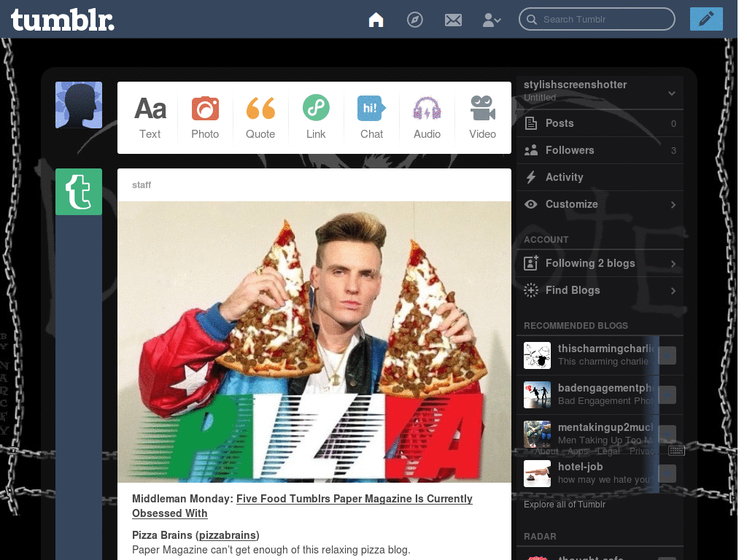Viewport: 747px width, 560px height.
Task: Click the Find Blogs dotted plus icon
Action: pyautogui.click(x=531, y=290)
